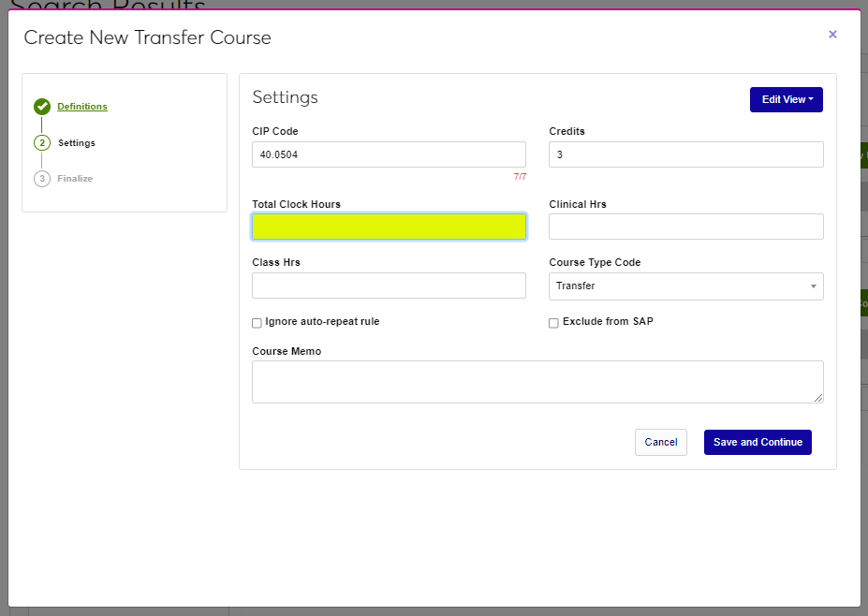Screen dimensions: 868x616
Task: Click the Create New Transfer Course title
Action: coord(147,37)
